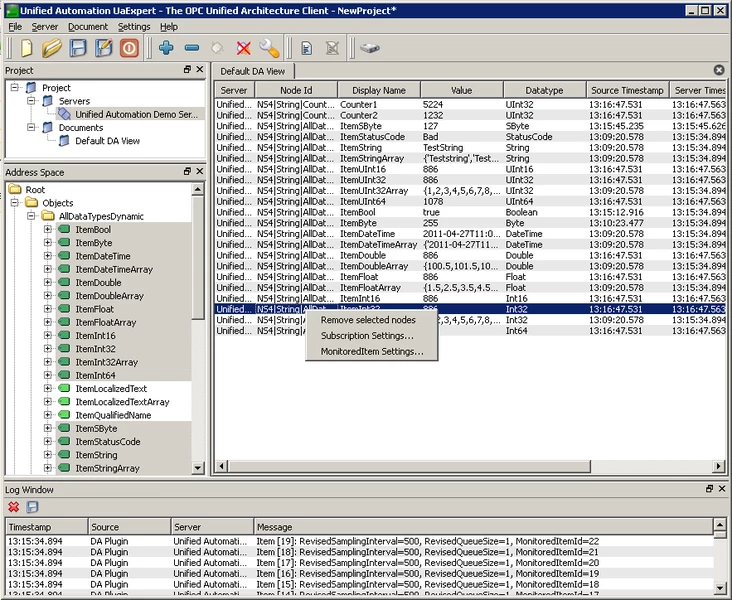The image size is (732, 600).
Task: Click the blue minus remove server icon
Action: pos(191,48)
